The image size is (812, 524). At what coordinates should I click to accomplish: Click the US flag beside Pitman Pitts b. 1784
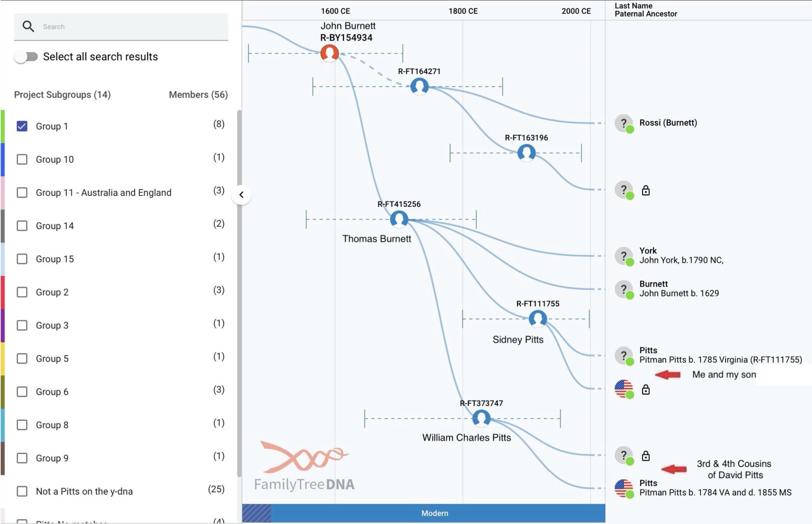coord(624,488)
